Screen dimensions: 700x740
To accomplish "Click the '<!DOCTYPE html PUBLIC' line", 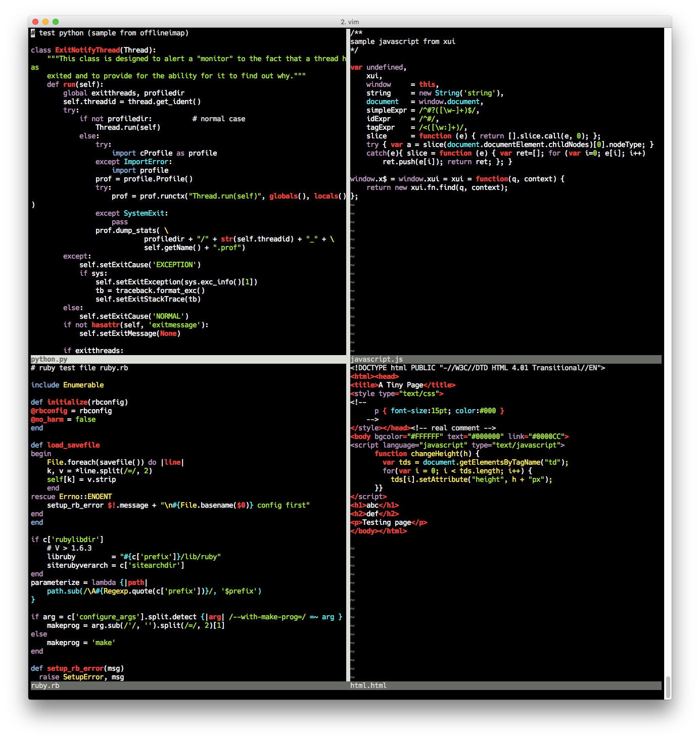I will tap(478, 368).
